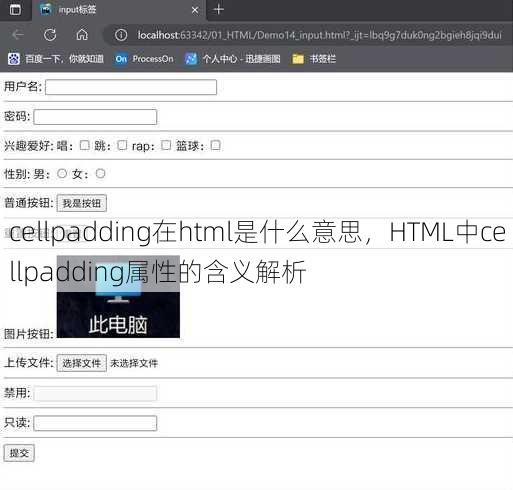The image size is (513, 490).
Task: Check the '篮球' hobby checkbox
Action: click(x=215, y=145)
